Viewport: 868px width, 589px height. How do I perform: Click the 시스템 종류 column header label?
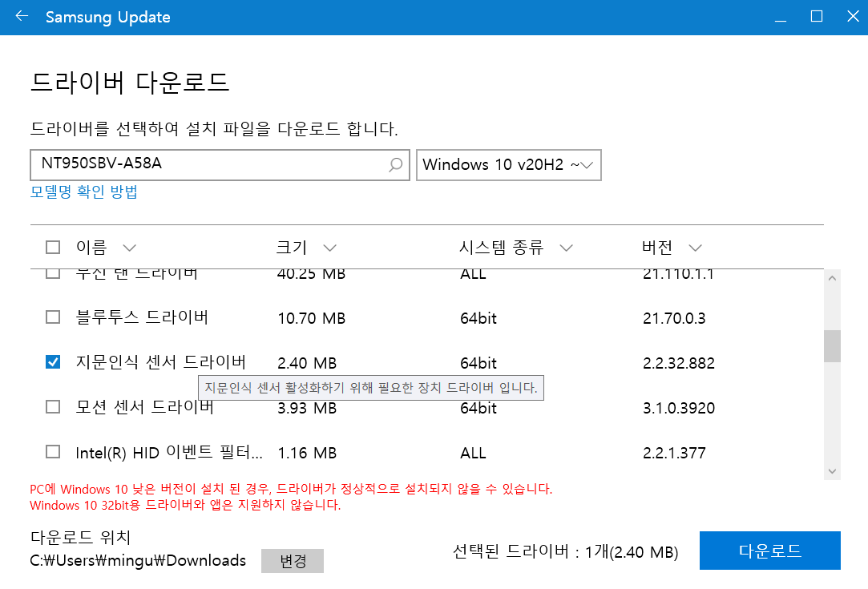[501, 247]
